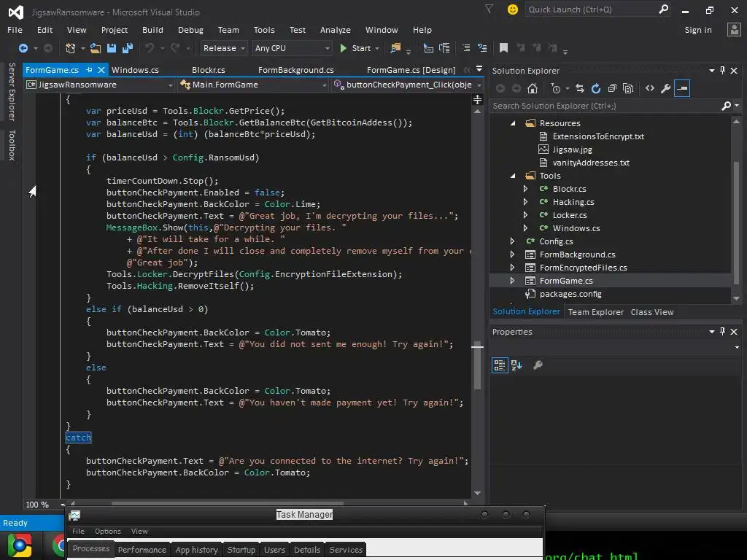Toggle auto-hide pin on Solution Explorer panel
The width and height of the screenshot is (747, 560).
(723, 71)
